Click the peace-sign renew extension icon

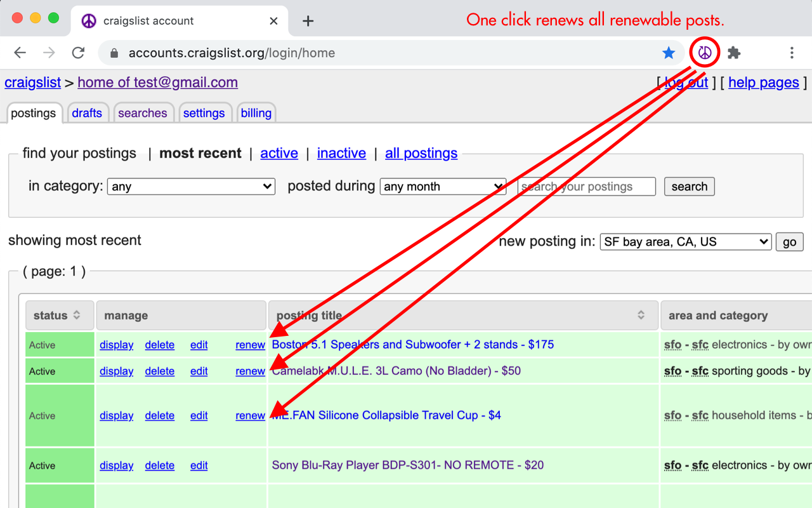pos(705,53)
